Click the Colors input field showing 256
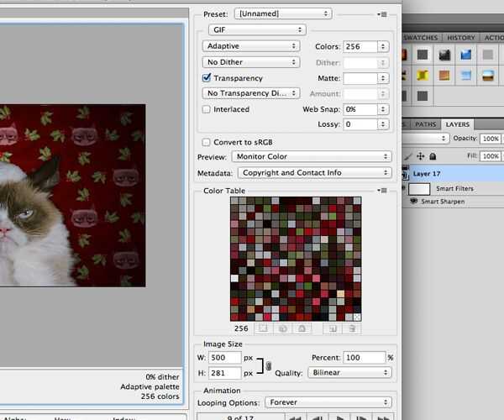504x420 pixels. tap(360, 46)
